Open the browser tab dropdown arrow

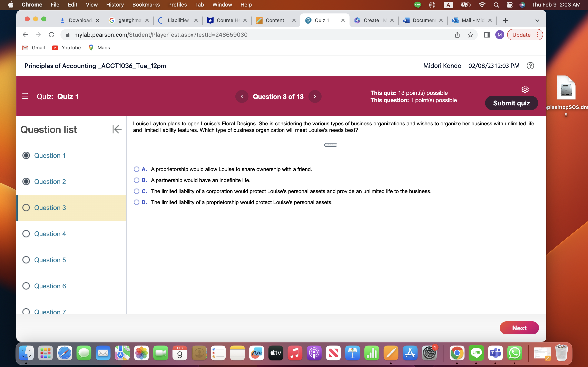point(537,20)
